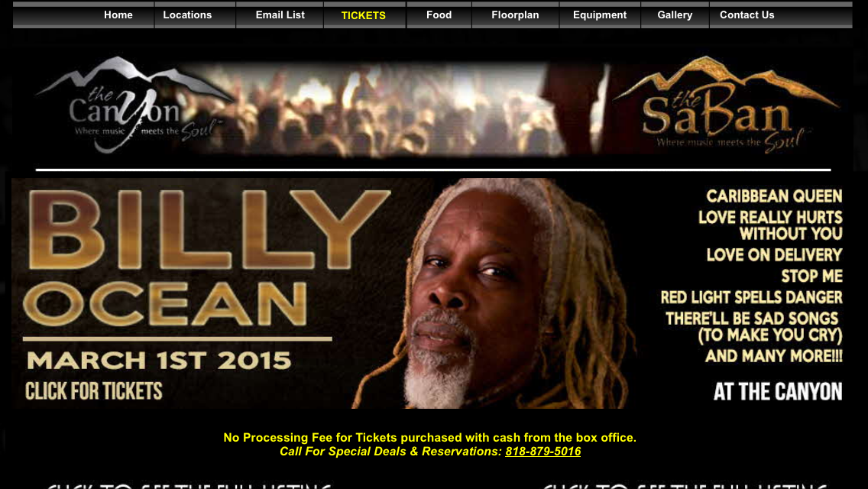Click the 'Click For Tickets' banner text
Viewport: 868px width, 489px height.
click(93, 391)
